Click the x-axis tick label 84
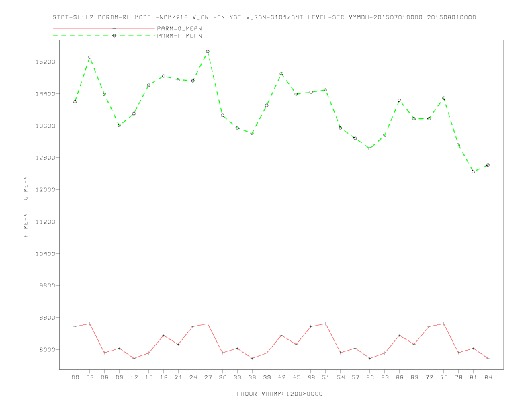Viewport: 532px width, 411px height. pos(488,377)
